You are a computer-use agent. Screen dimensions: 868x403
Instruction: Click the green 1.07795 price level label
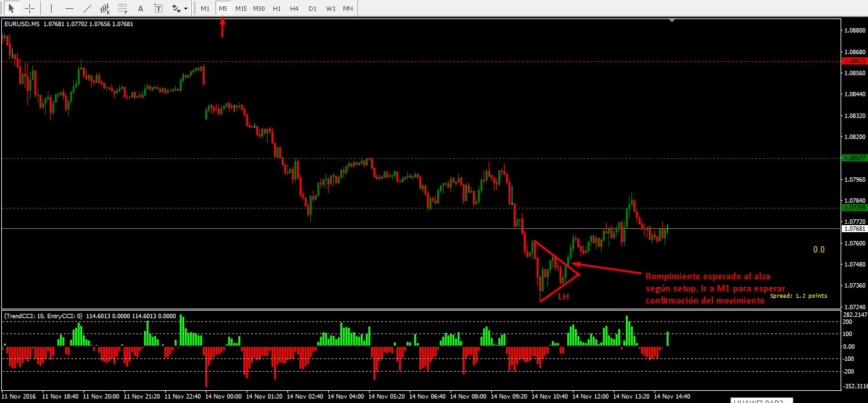point(854,207)
